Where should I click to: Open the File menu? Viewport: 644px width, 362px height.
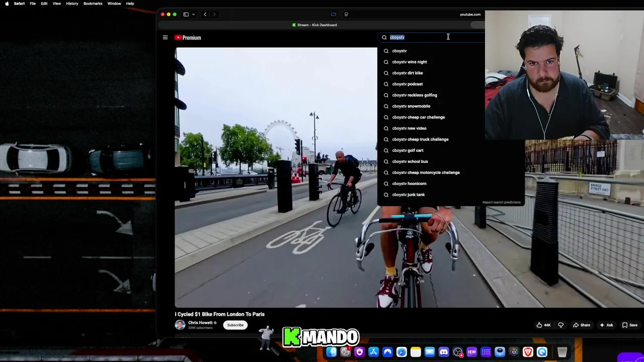point(33,4)
